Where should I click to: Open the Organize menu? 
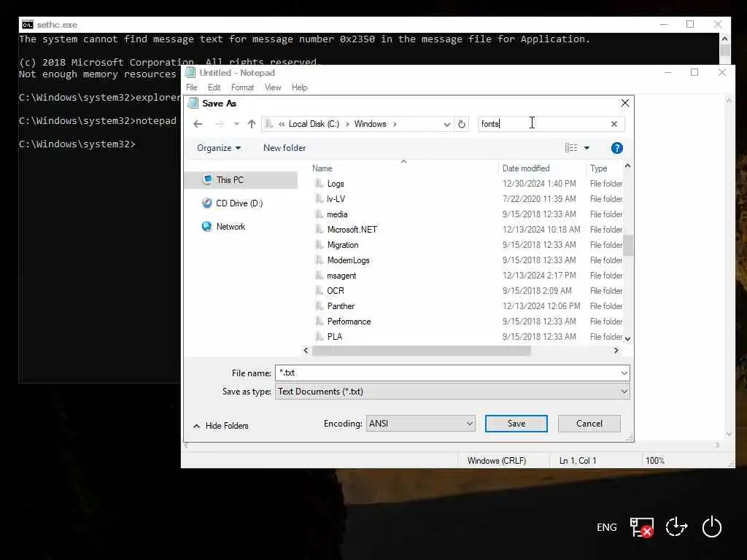219,148
